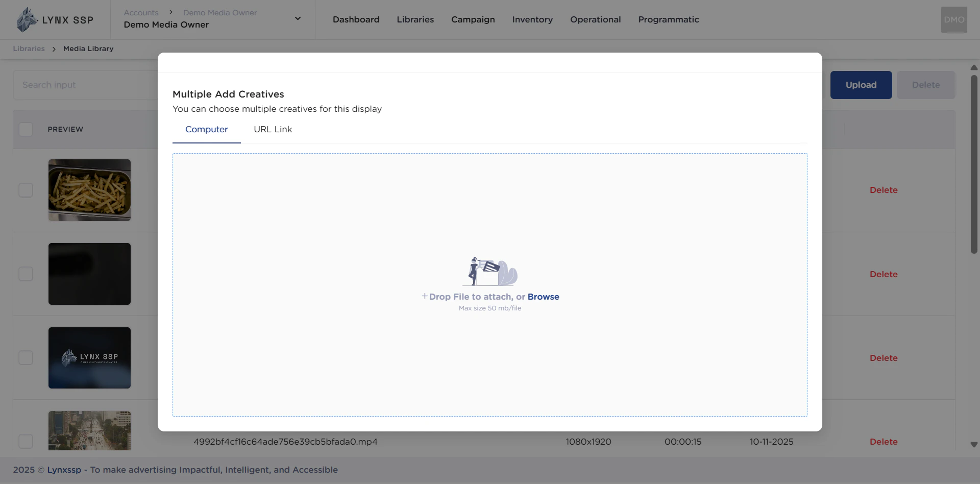Click the scrollbar down arrow
The image size is (980, 484).
974,445
